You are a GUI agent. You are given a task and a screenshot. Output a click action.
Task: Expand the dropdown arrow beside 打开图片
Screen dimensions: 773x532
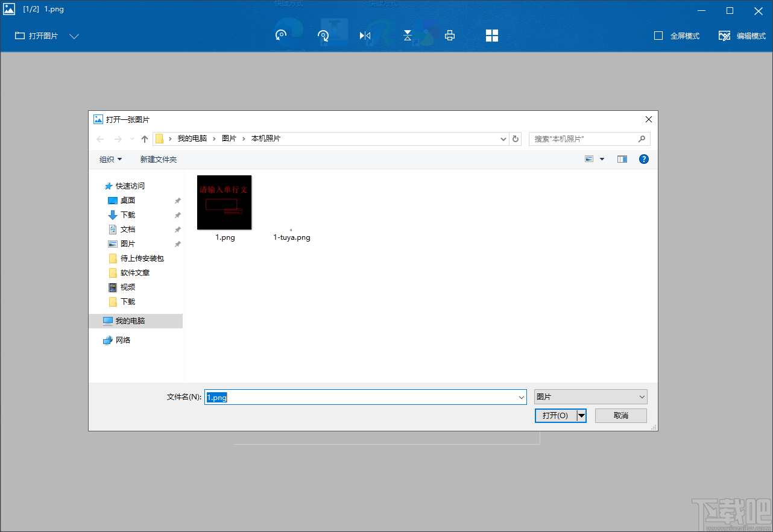[x=74, y=36]
